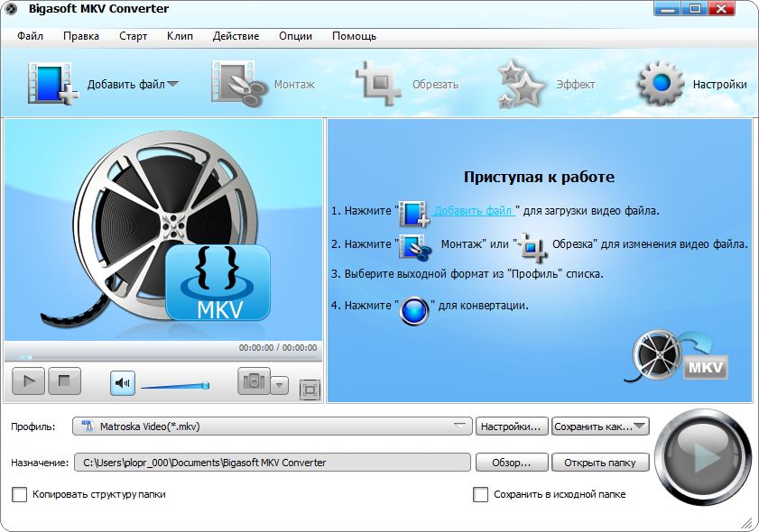Viewport: 759px width, 532px height.
Task: Mute audio with the speaker icon
Action: pos(123,383)
